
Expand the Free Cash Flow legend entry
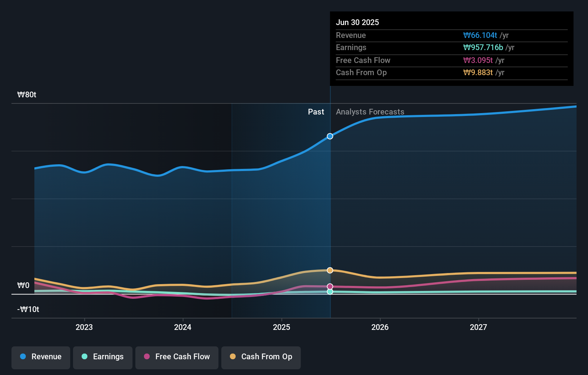click(x=177, y=357)
